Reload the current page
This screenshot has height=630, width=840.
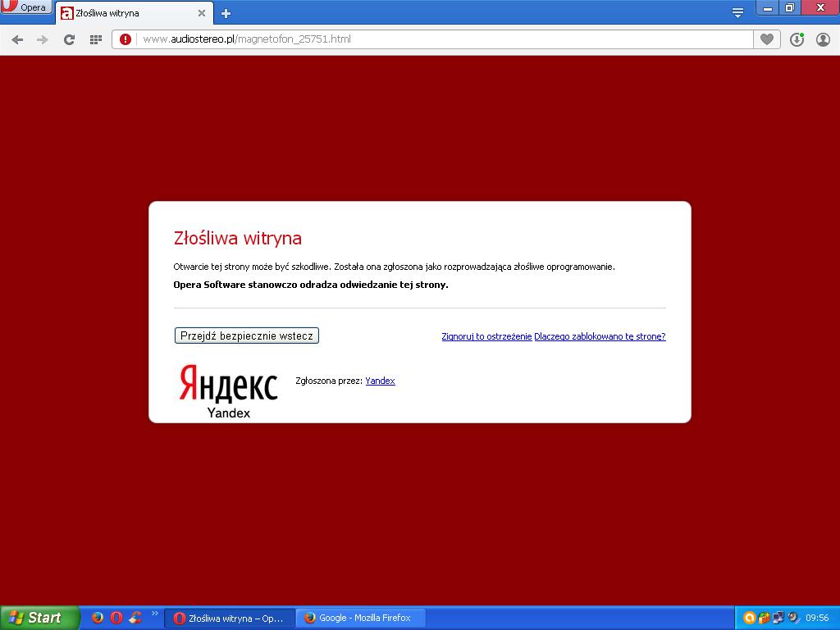tap(69, 39)
